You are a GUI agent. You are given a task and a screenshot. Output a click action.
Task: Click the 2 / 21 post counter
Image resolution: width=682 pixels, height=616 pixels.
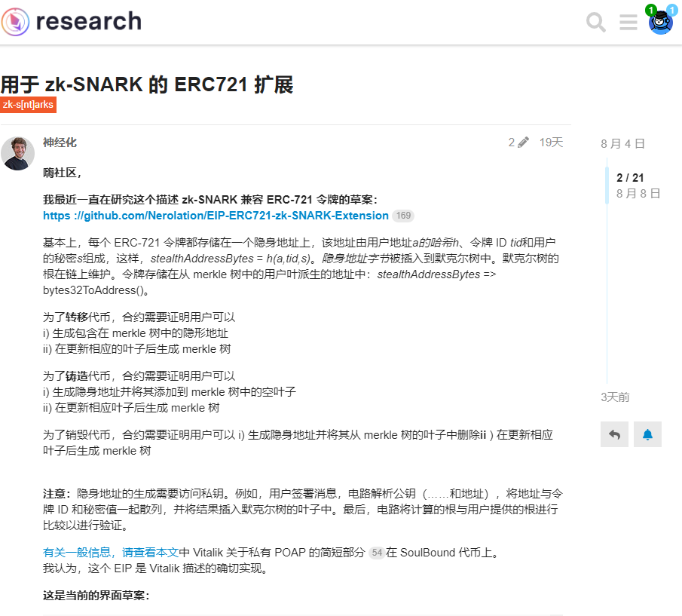[630, 177]
